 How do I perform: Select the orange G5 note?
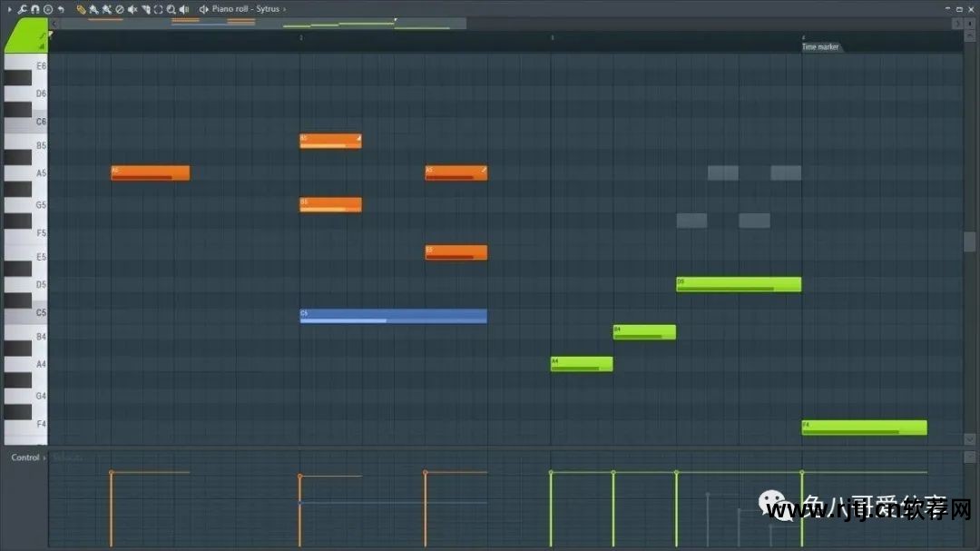330,204
